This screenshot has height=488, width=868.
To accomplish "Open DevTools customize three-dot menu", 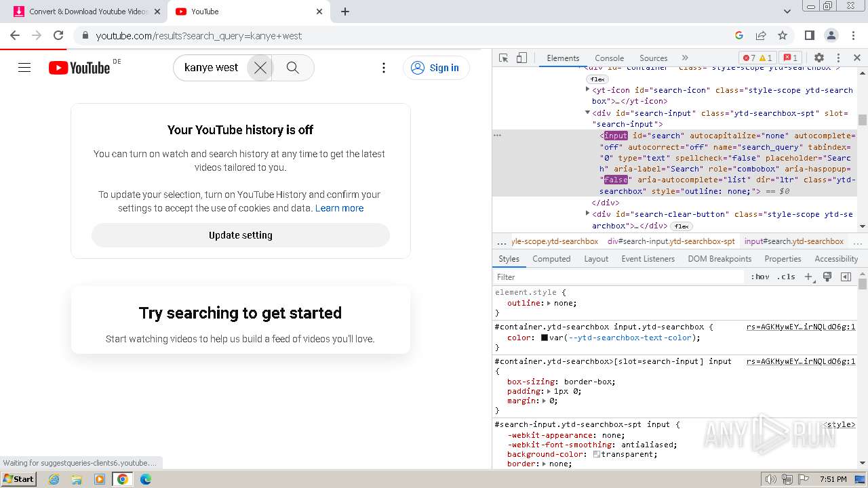I will (x=838, y=58).
